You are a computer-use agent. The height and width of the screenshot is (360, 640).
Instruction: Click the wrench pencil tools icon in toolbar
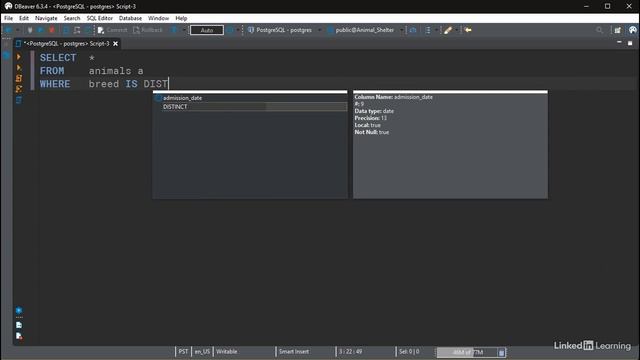pos(448,30)
